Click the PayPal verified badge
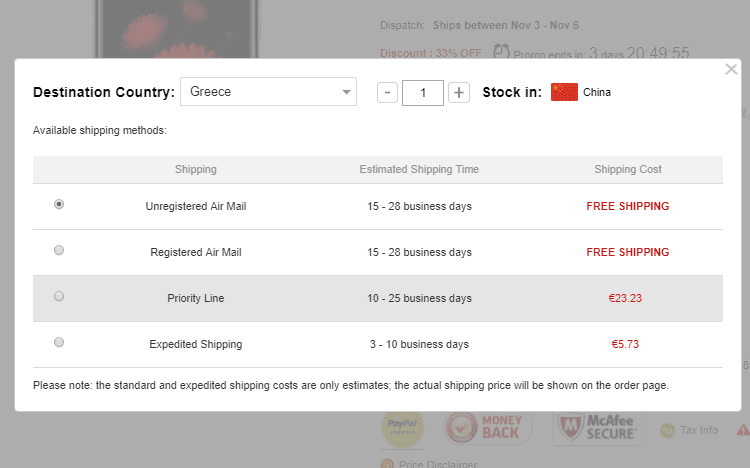 point(403,429)
